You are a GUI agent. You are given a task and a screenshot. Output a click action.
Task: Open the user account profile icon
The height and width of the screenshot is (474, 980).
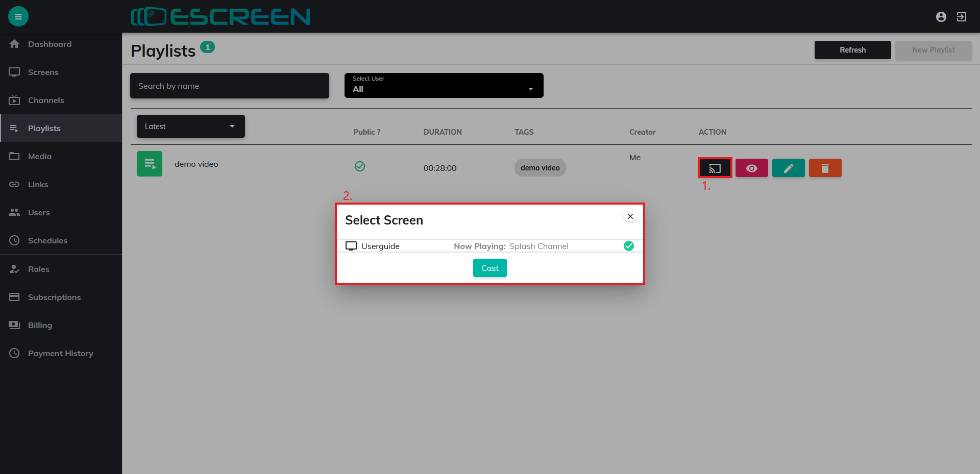tap(941, 17)
